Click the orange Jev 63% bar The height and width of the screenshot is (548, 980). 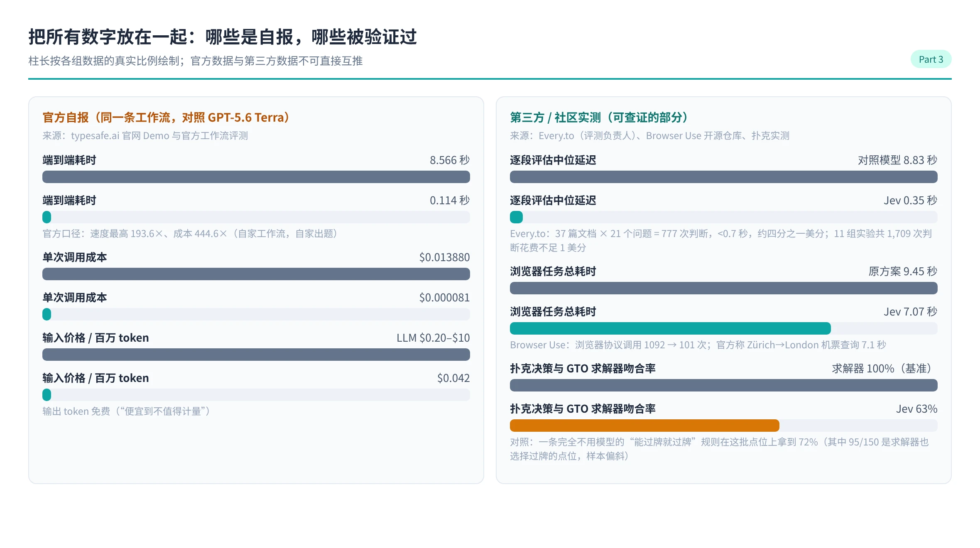tap(644, 426)
